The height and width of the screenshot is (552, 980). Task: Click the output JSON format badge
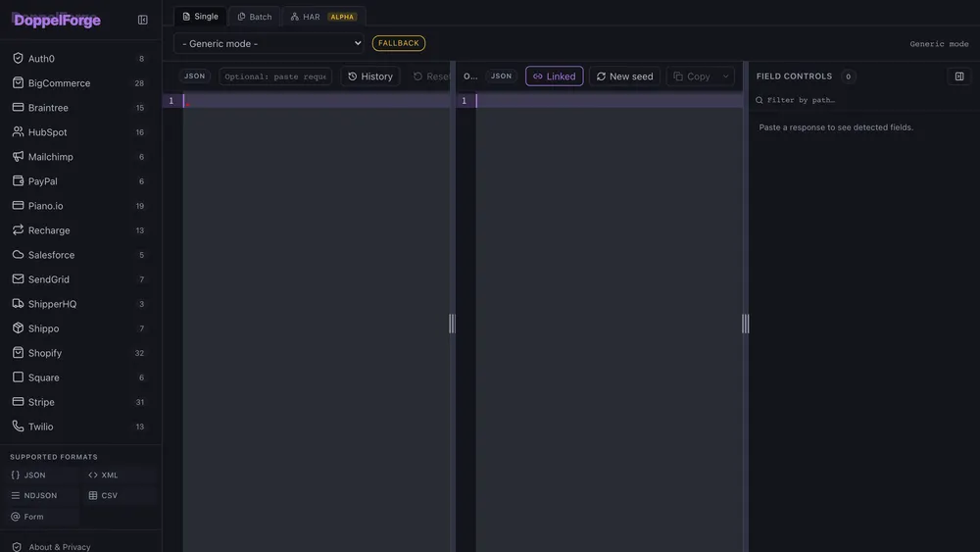(x=501, y=76)
